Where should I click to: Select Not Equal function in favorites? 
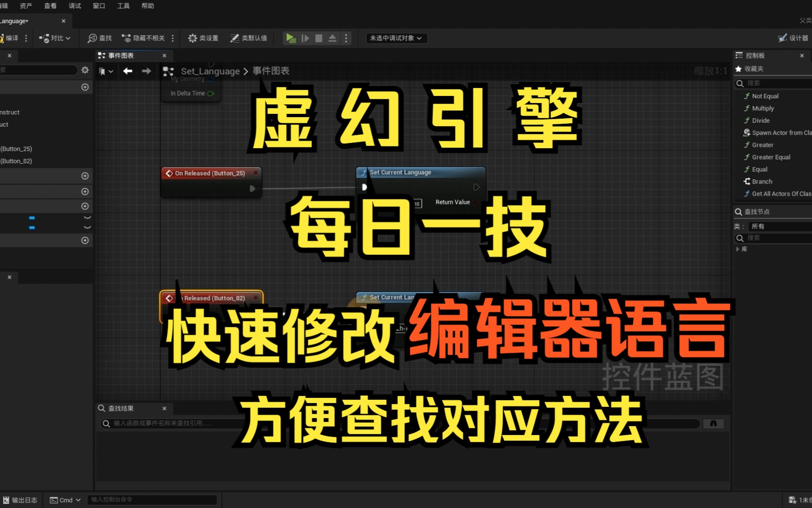(765, 96)
